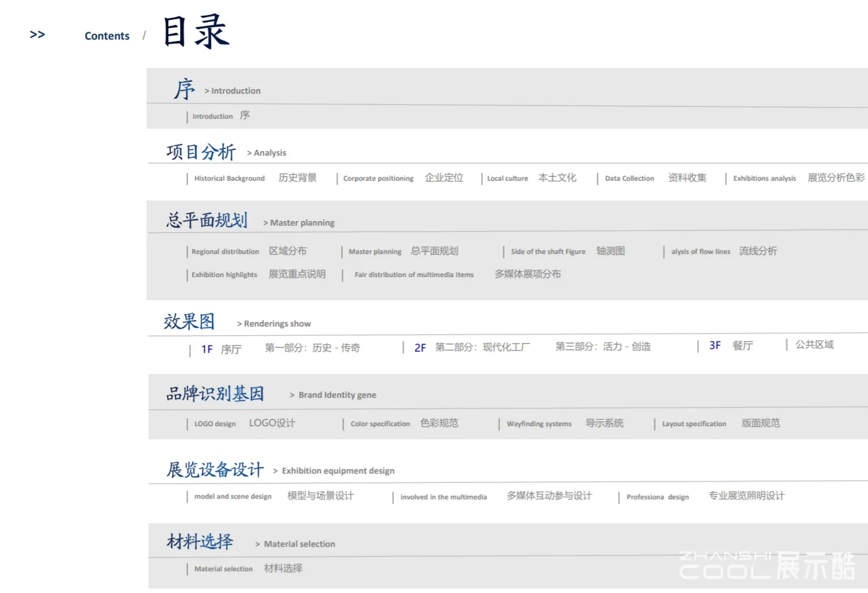Select the blue '1F' floor label
Image resolution: width=868 pixels, height=593 pixels.
pyautogui.click(x=207, y=349)
